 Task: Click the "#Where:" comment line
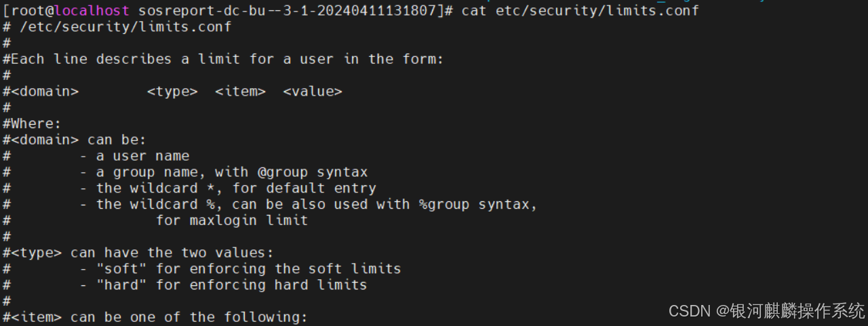(x=33, y=123)
